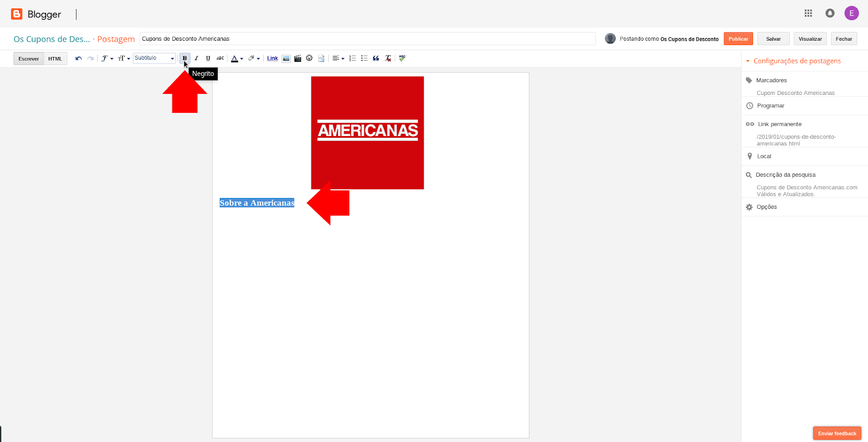The height and width of the screenshot is (442, 868).
Task: Toggle the numbered list
Action: pos(353,58)
